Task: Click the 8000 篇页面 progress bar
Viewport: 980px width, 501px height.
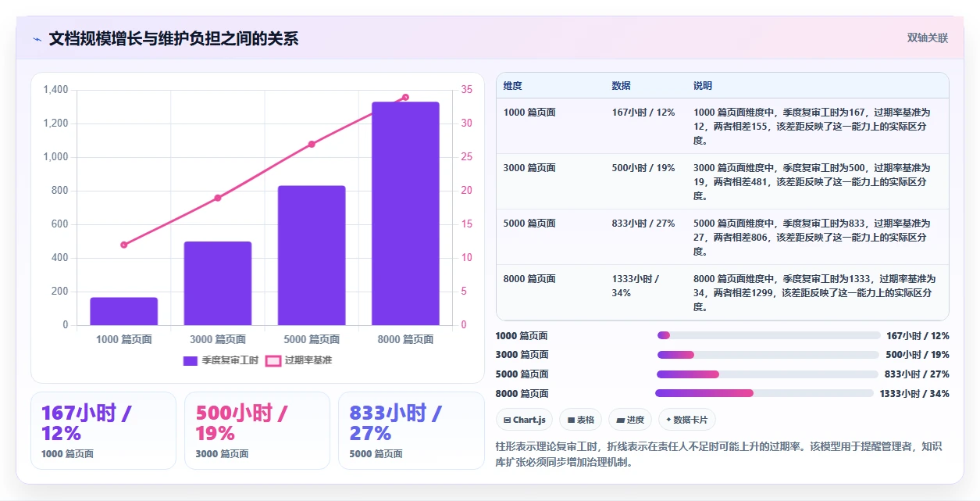Action: pos(764,393)
